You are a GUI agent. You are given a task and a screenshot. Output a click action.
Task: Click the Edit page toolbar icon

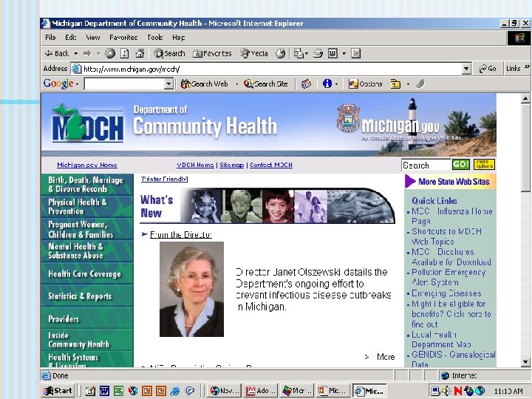click(x=332, y=53)
